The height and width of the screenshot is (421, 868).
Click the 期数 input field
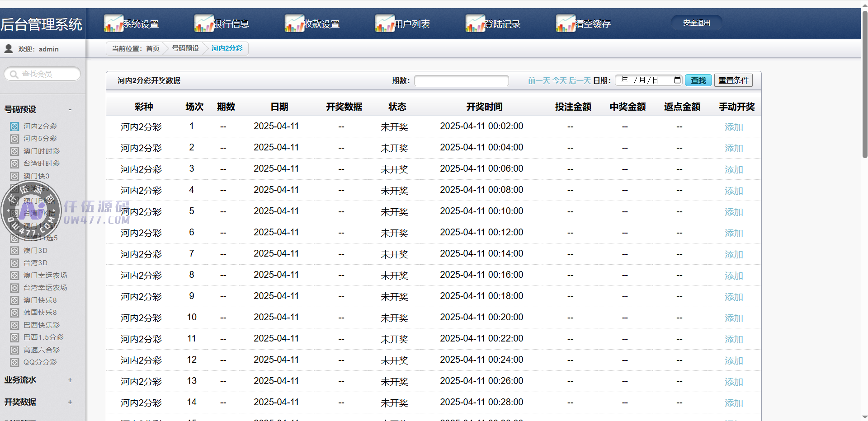tap(461, 80)
